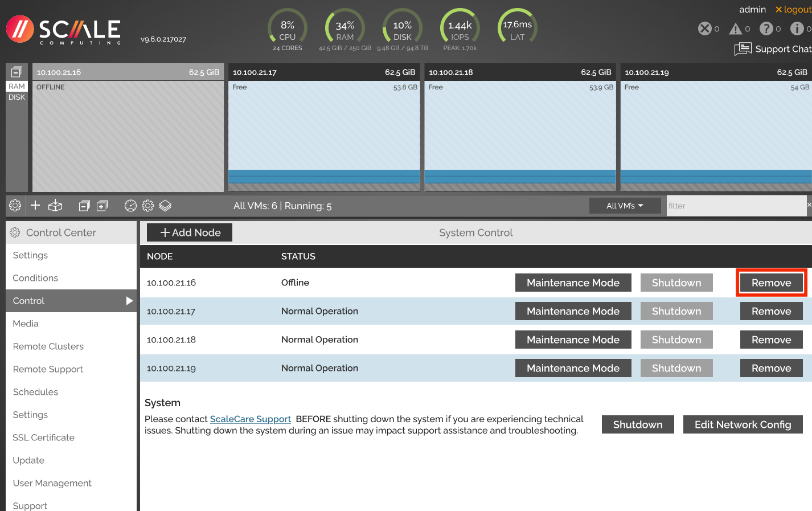
Task: Click into the VM filter text field
Action: (737, 206)
